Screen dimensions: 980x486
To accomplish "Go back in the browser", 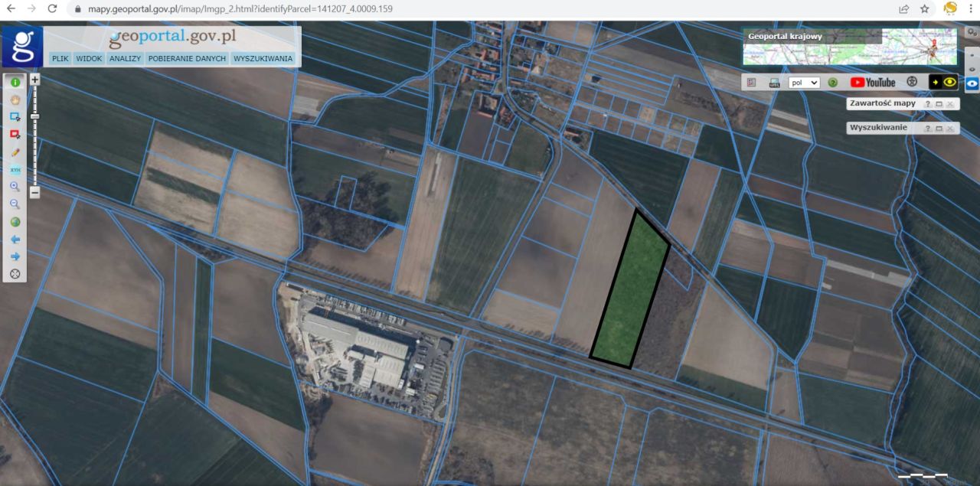I will coord(11,8).
